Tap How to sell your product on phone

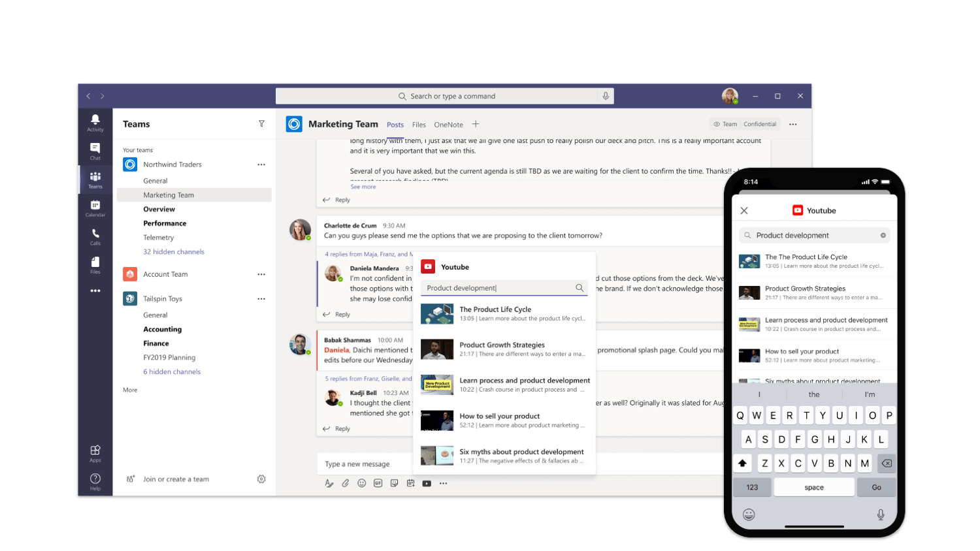pos(814,356)
